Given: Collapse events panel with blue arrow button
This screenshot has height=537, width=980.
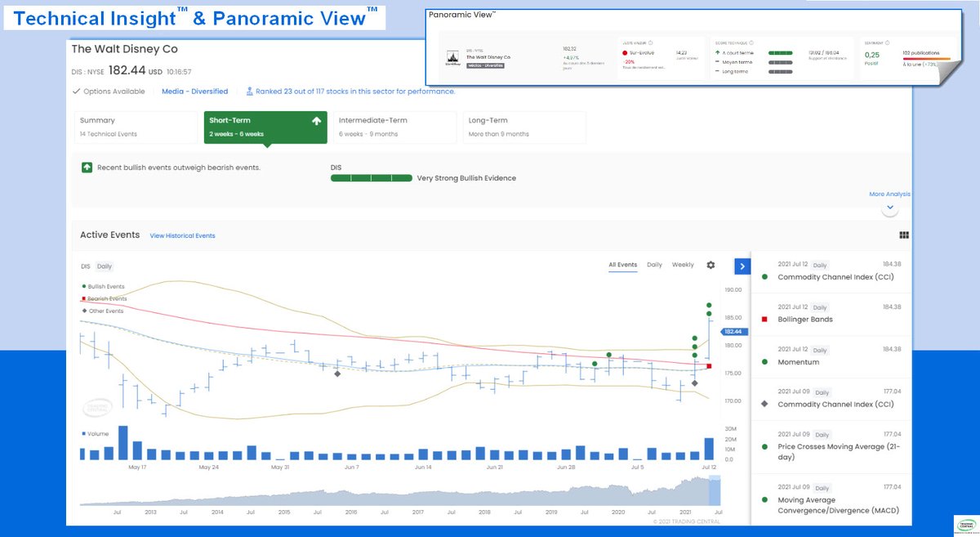Looking at the screenshot, I should [742, 266].
